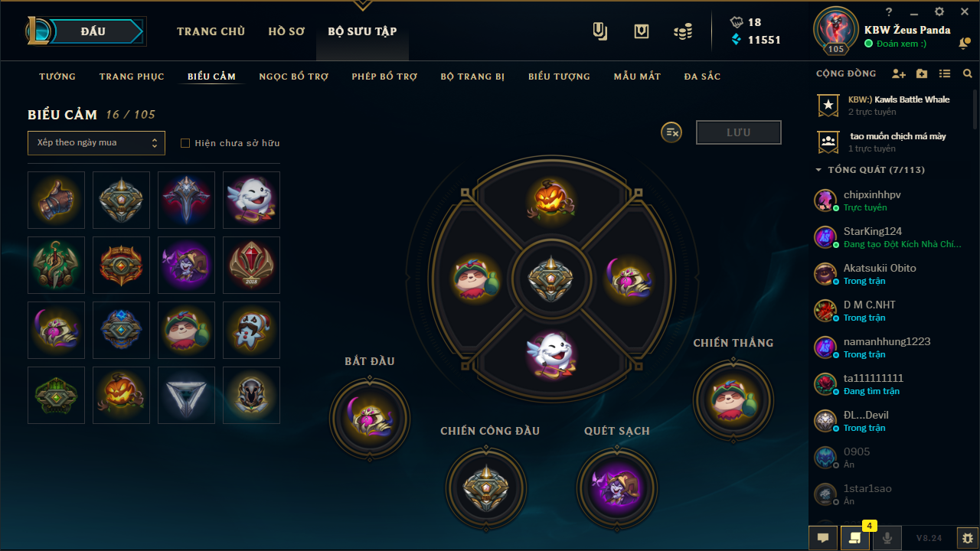Open the notifications bell icon

[964, 44]
